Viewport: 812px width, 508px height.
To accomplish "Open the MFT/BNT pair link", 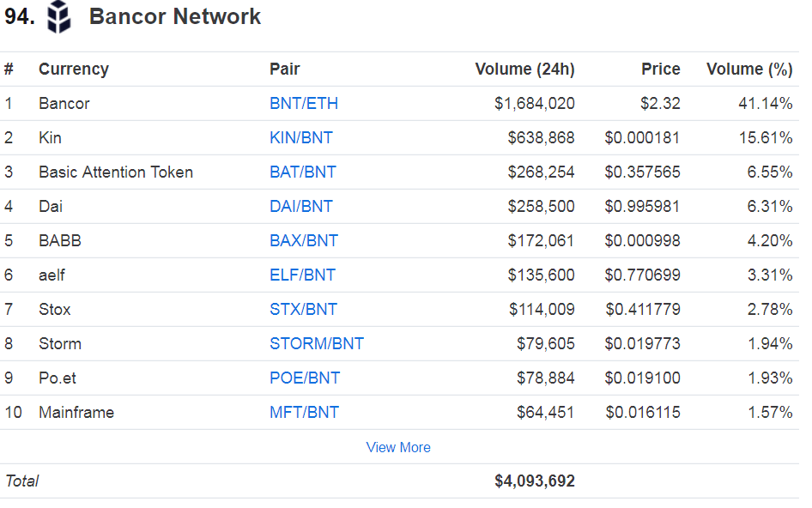I will pyautogui.click(x=304, y=413).
